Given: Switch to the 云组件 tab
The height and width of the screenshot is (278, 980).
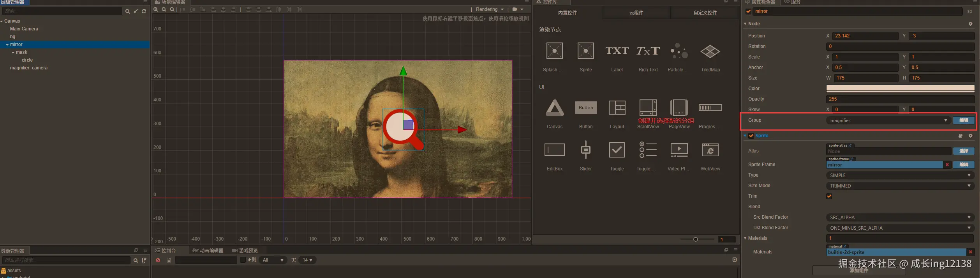Looking at the screenshot, I should click(x=636, y=13).
